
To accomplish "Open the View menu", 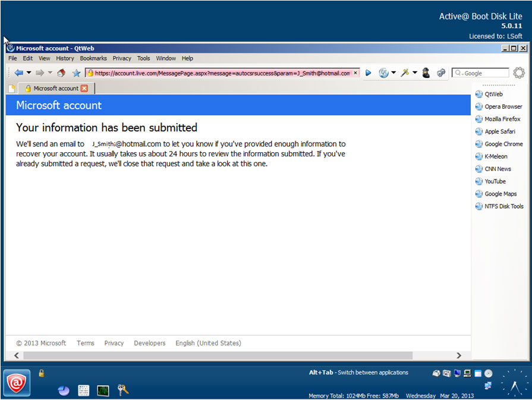I will [x=44, y=58].
